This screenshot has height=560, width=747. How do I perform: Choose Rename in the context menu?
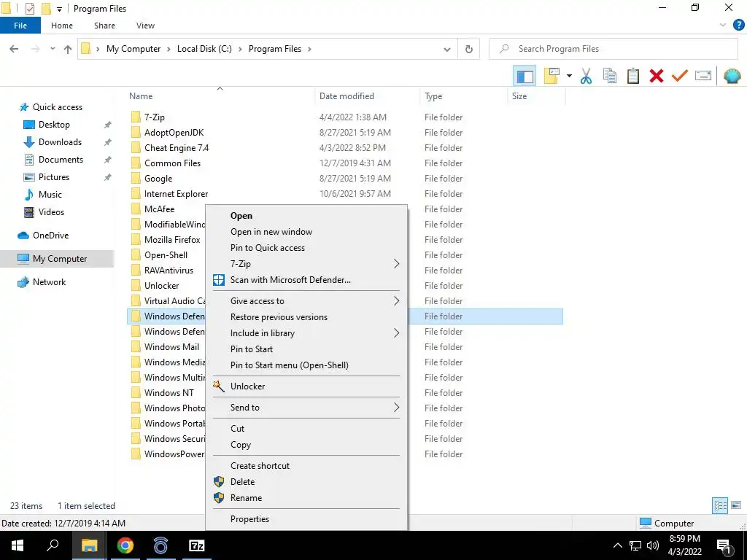(246, 497)
